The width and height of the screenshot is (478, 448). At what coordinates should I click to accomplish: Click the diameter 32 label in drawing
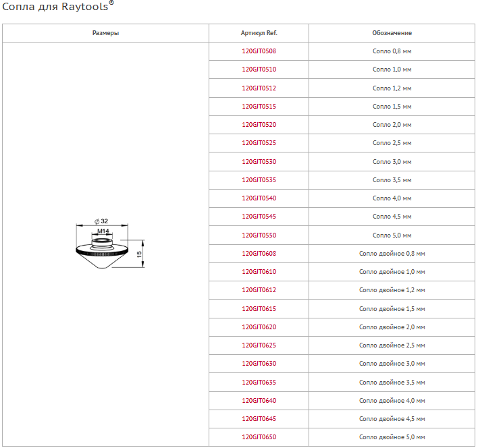tap(101, 221)
